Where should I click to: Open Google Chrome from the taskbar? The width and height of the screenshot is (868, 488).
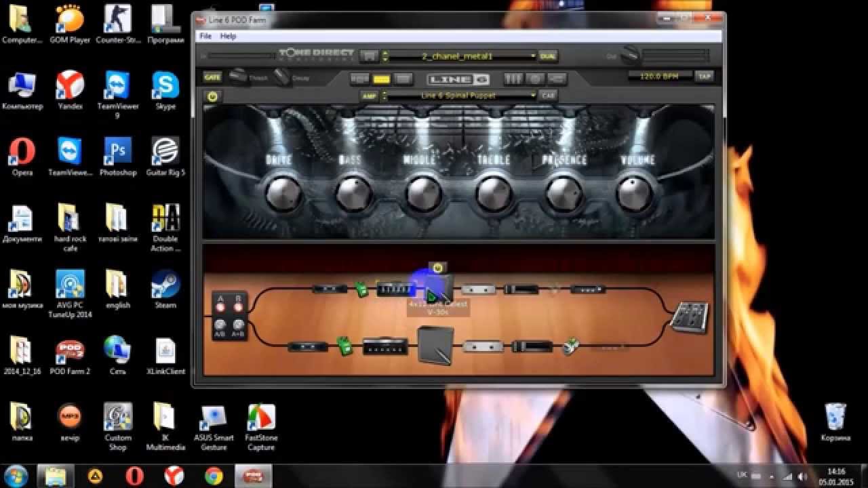[x=214, y=476]
